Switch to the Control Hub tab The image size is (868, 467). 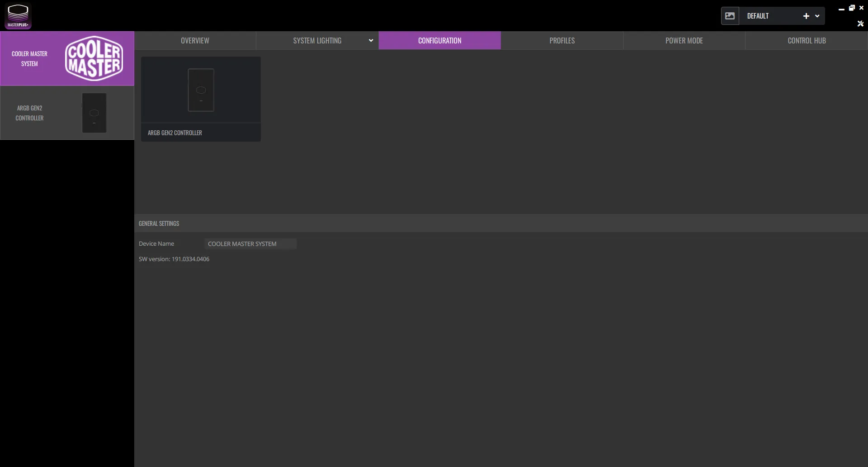[x=807, y=40]
